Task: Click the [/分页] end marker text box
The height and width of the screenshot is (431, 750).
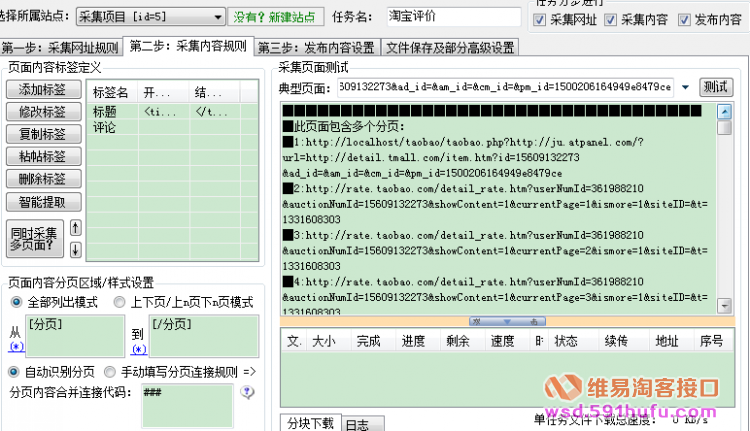Action: point(204,336)
